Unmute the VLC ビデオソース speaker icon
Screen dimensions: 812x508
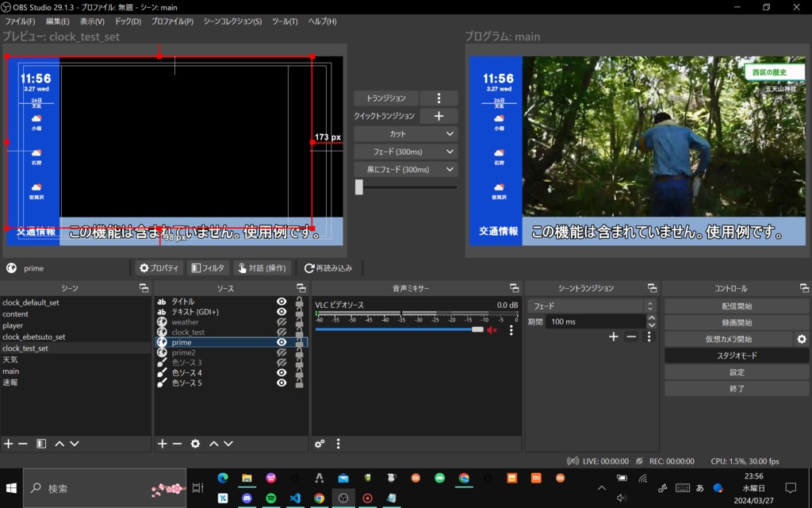pyautogui.click(x=492, y=329)
